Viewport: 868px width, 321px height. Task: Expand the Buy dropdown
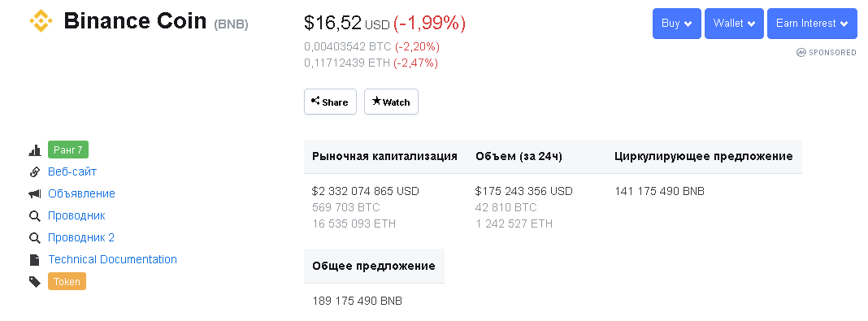tap(676, 24)
